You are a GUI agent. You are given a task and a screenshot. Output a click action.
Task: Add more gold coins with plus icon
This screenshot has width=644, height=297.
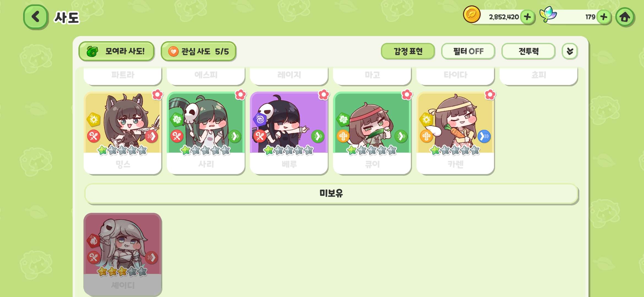pos(527,17)
